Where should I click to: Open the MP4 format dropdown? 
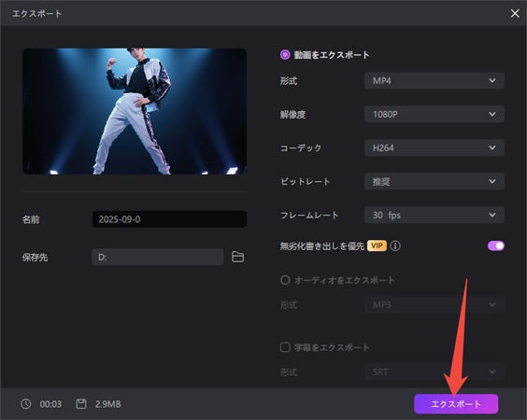coord(434,80)
